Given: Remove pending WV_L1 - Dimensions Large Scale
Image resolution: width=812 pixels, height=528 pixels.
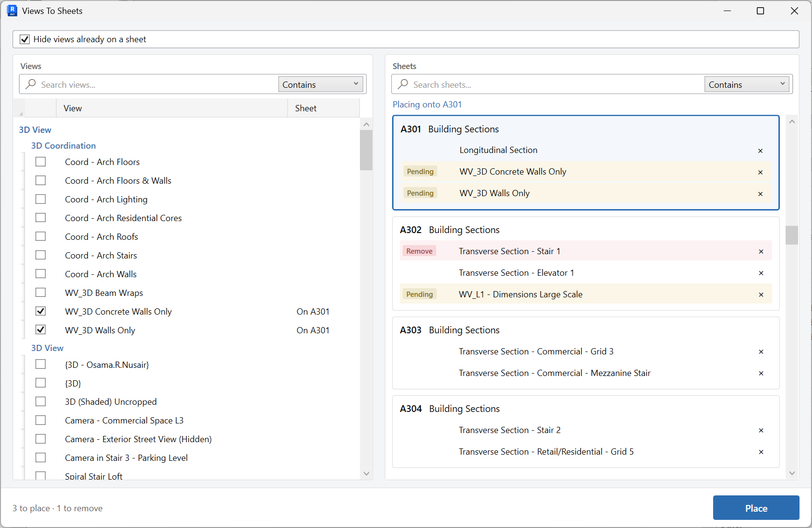Looking at the screenshot, I should click(761, 294).
